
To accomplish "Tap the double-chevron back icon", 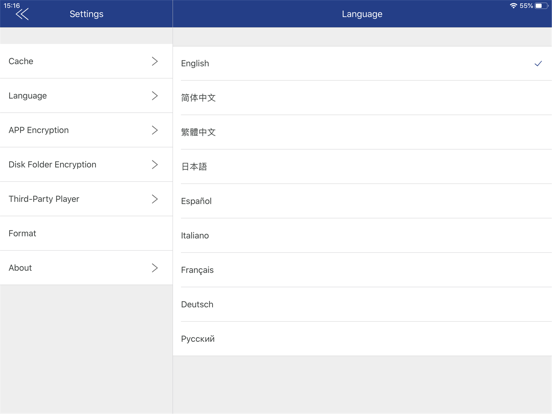I will click(x=22, y=14).
